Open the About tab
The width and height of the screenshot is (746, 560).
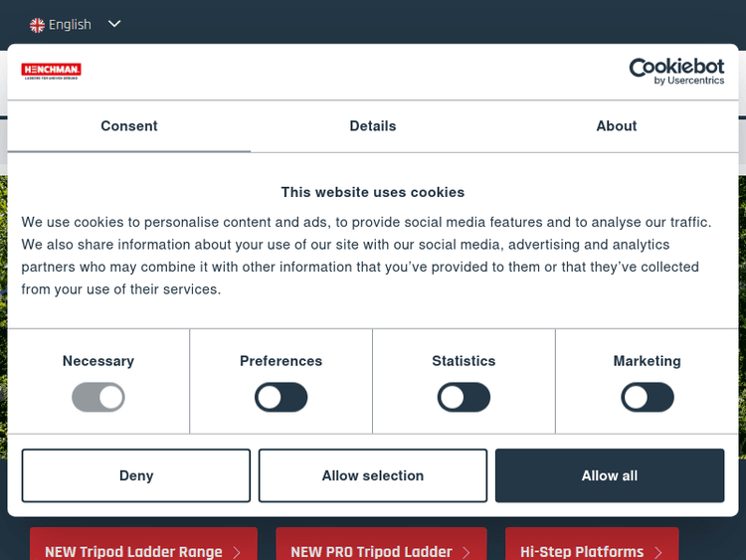click(617, 126)
